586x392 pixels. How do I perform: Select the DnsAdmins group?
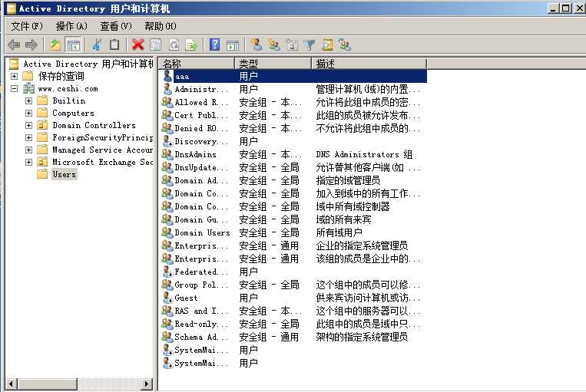195,154
